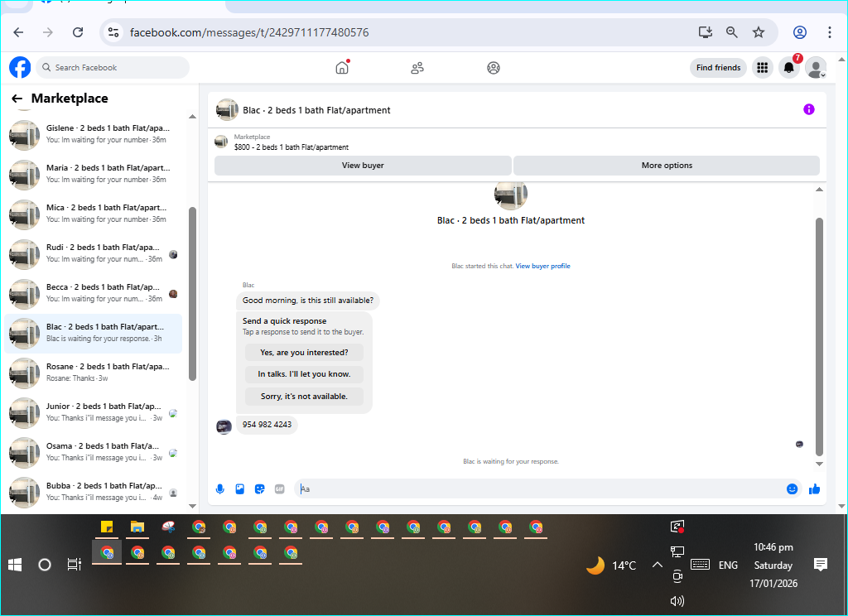Open Bubba conversation in the list
This screenshot has width=848, height=616.
coord(94,492)
